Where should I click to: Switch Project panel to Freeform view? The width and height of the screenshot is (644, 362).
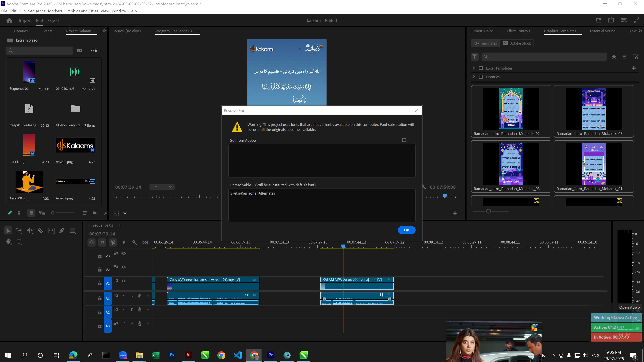42,213
